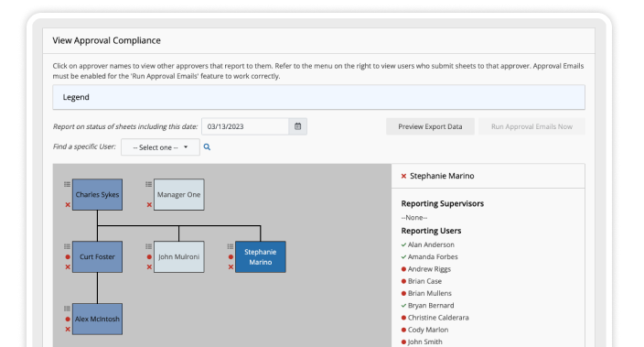644x347 pixels.
Task: Click red dot next to Cody Marlon
Action: 403,330
